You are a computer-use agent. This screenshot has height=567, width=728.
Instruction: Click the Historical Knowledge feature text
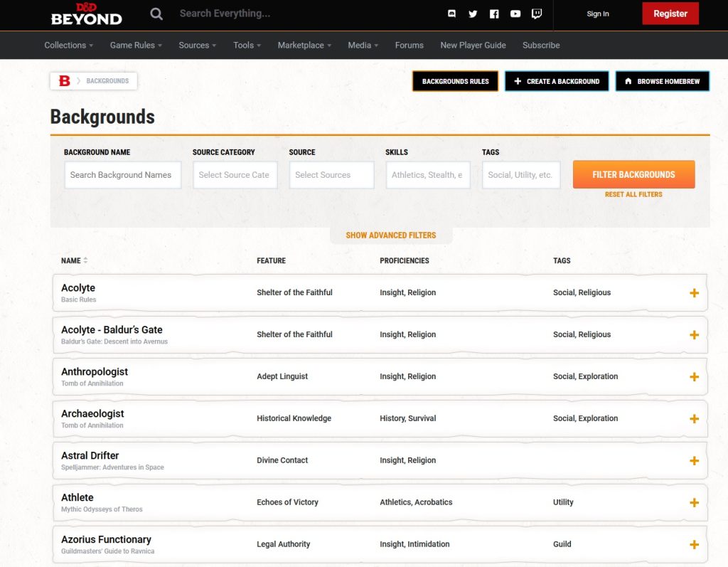coord(294,418)
